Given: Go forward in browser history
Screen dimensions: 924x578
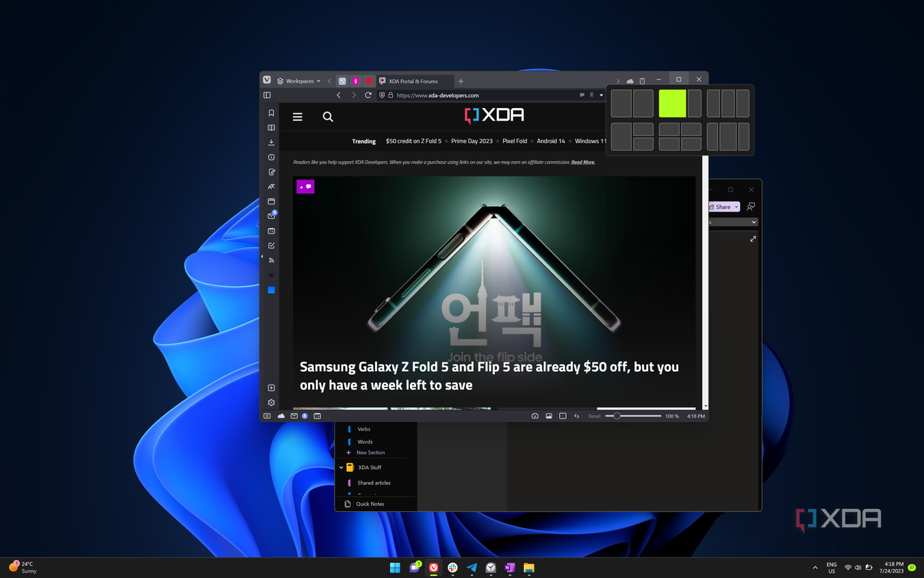Looking at the screenshot, I should (353, 95).
